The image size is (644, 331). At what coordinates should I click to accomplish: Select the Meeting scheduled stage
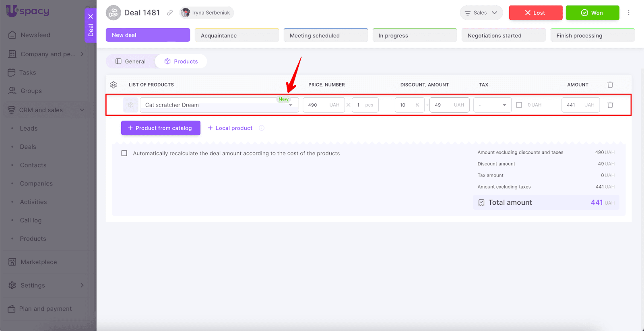[x=325, y=35]
